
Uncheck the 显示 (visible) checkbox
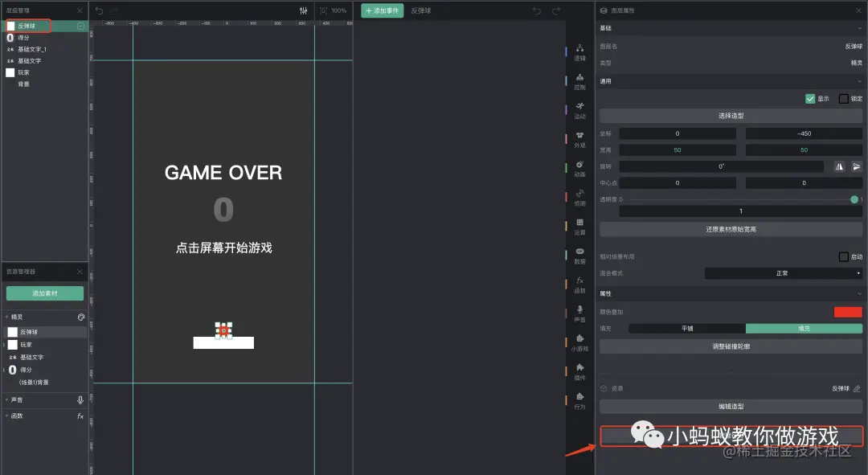[810, 99]
